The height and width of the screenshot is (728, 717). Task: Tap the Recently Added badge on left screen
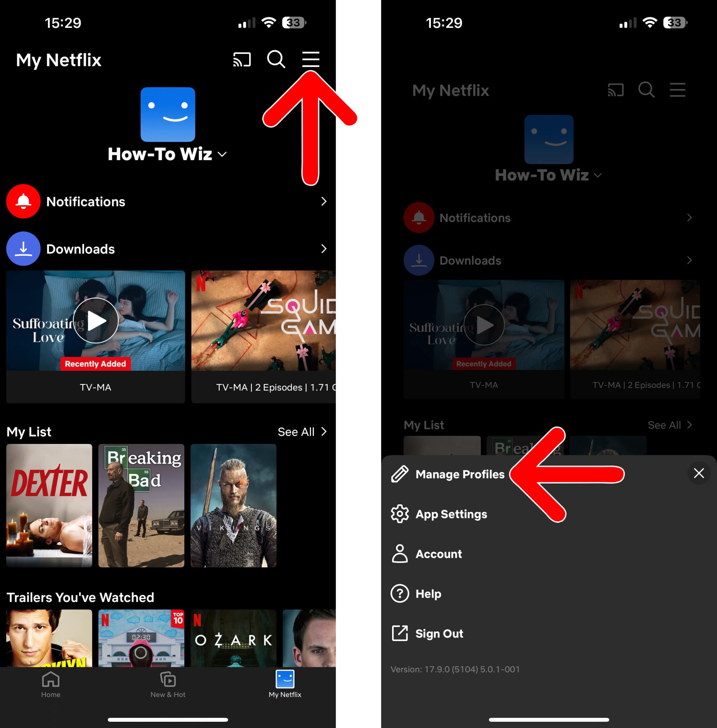(x=96, y=364)
